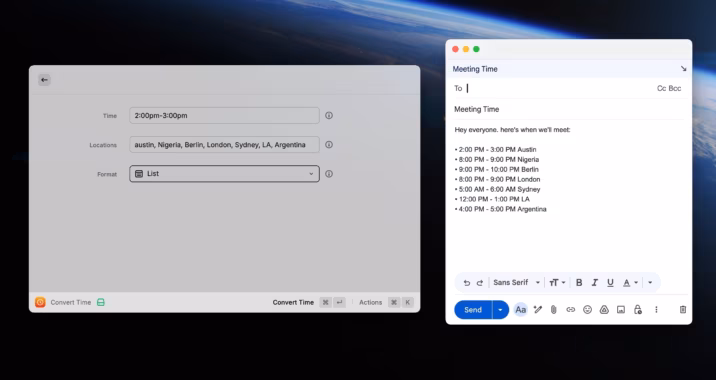Open more options three-dot menu

(656, 310)
